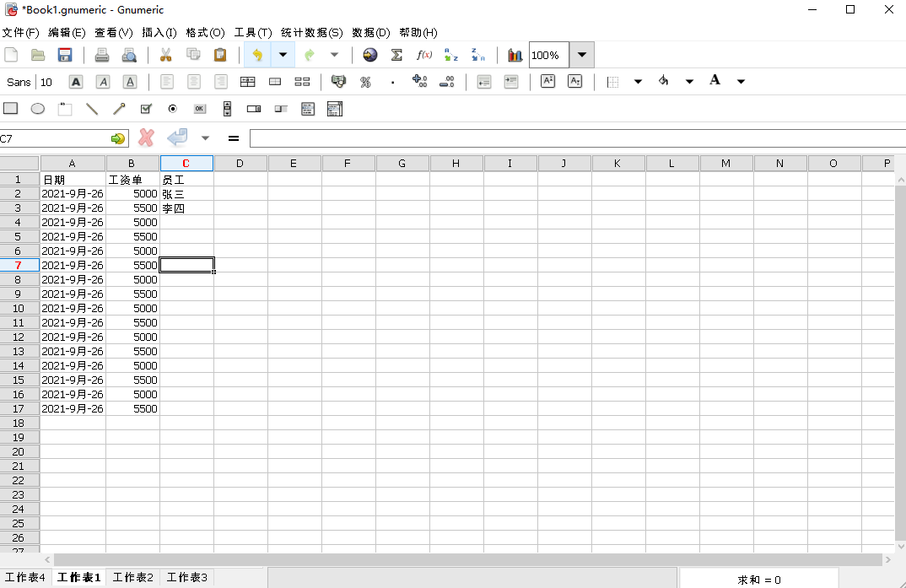The width and height of the screenshot is (906, 588).
Task: Apply subscript formatting
Action: [x=575, y=82]
